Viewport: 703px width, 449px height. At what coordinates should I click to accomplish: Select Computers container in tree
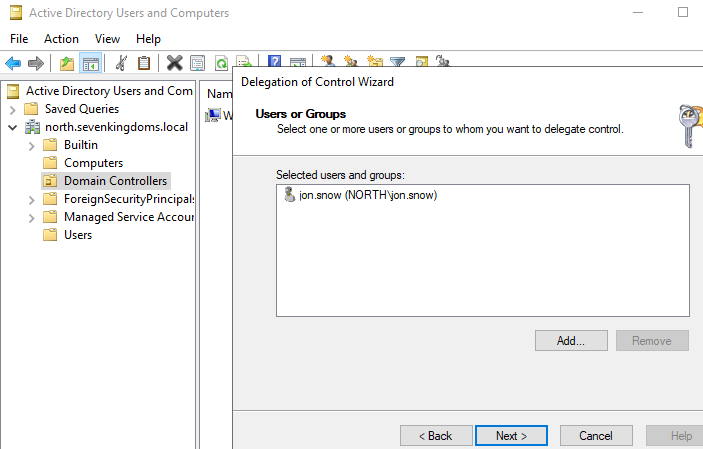coord(93,163)
